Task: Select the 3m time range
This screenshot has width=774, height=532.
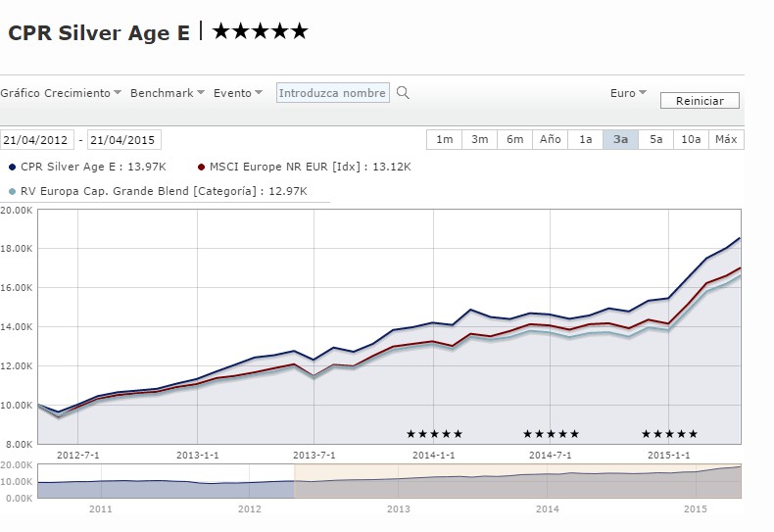Action: (480, 140)
